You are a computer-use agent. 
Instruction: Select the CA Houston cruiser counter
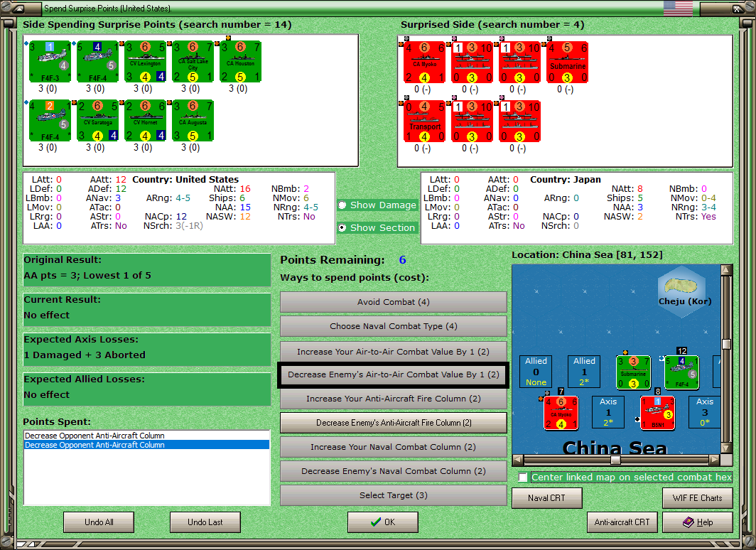click(241, 62)
